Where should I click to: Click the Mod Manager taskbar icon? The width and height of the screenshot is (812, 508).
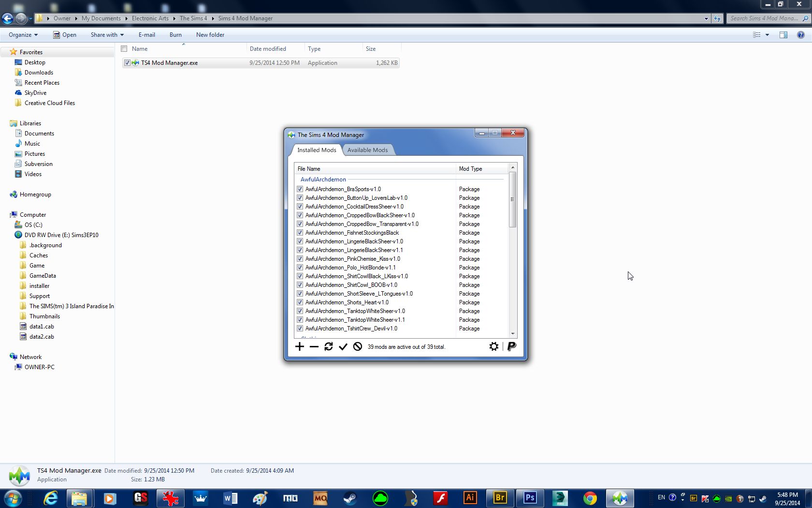[620, 498]
